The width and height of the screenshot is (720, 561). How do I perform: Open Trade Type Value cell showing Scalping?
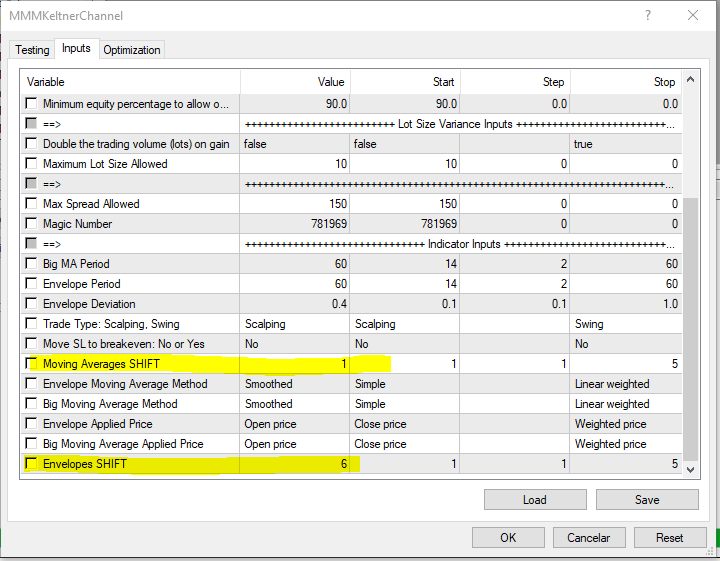click(294, 324)
